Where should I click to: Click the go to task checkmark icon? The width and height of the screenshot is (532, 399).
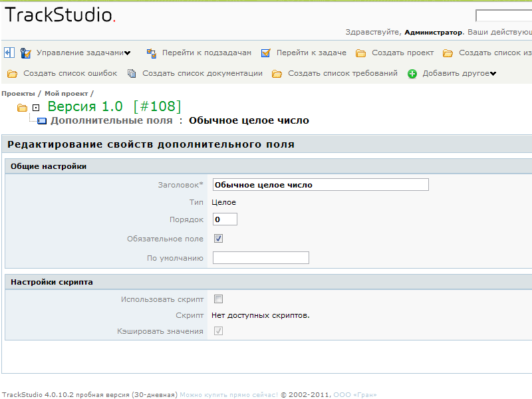pos(266,53)
